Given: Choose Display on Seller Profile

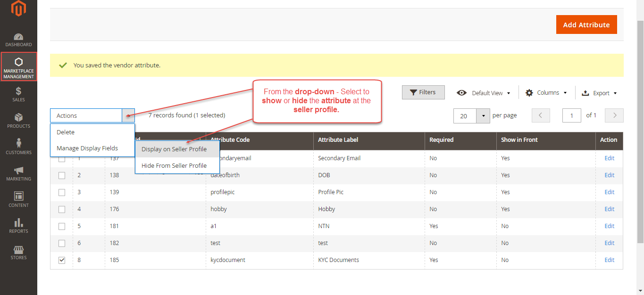Looking at the screenshot, I should tap(177, 149).
